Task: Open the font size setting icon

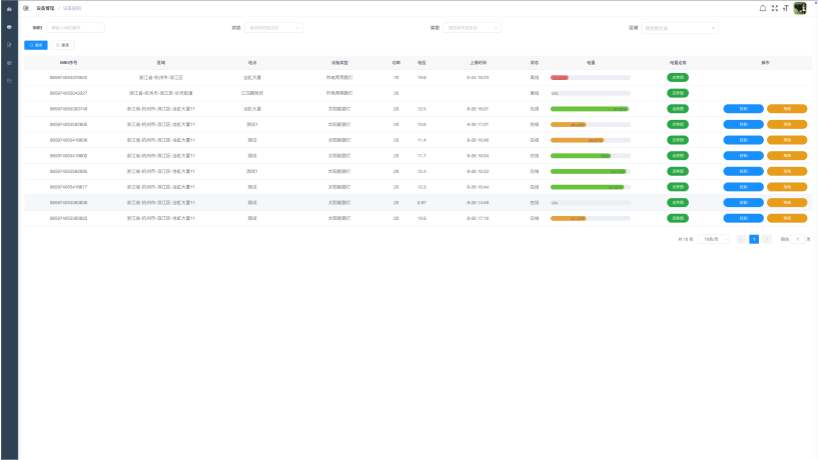Action: click(x=785, y=8)
